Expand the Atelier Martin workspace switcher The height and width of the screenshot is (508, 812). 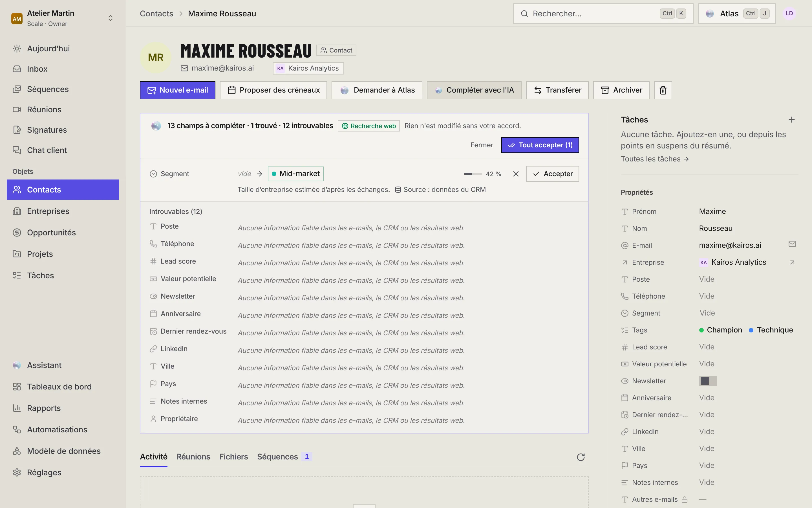point(63,18)
